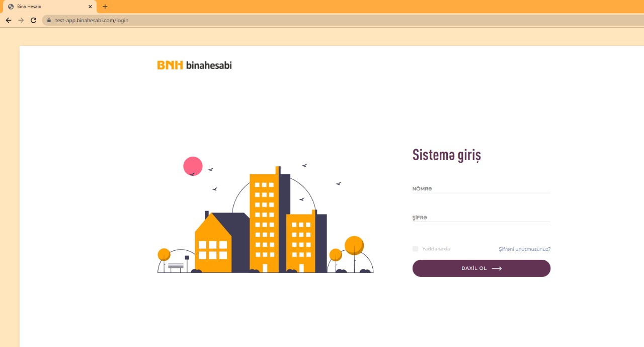Click the 'Sistemə giriş' heading
The image size is (644, 347).
[446, 155]
